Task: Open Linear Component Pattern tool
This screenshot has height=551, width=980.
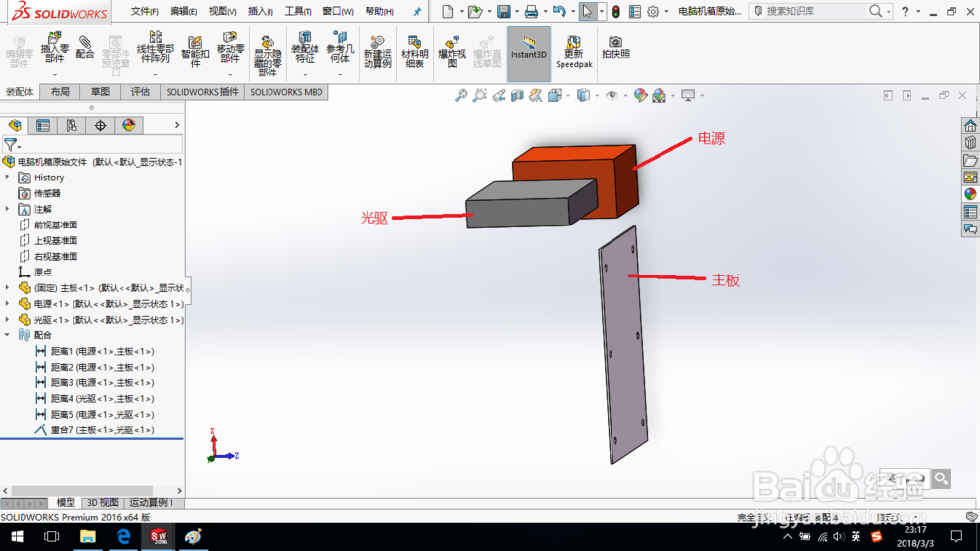Action: [x=155, y=47]
